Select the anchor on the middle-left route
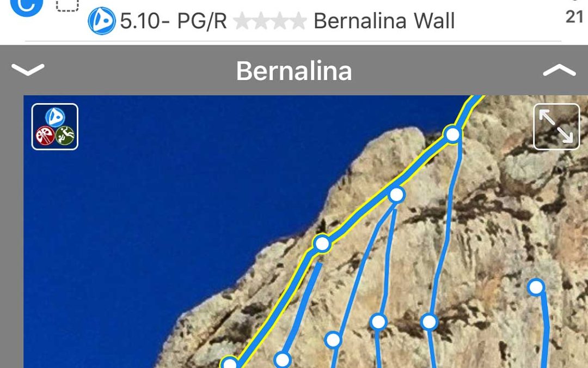Image resolution: width=588 pixels, height=368 pixels. click(333, 340)
